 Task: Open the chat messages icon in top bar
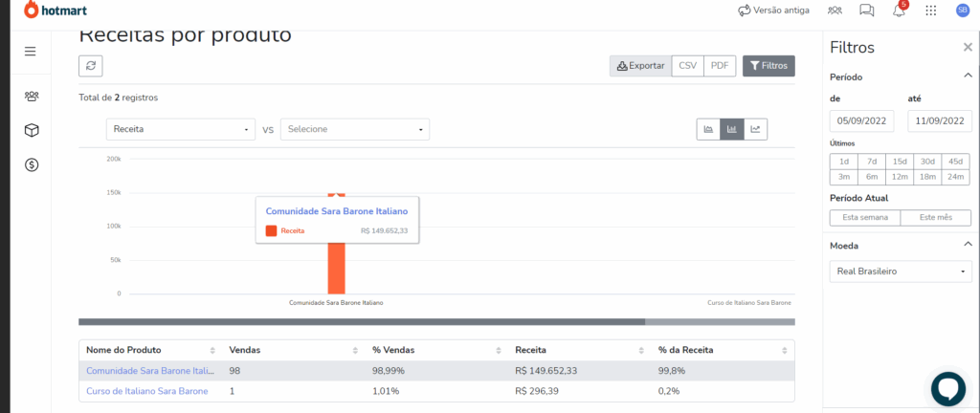click(867, 10)
